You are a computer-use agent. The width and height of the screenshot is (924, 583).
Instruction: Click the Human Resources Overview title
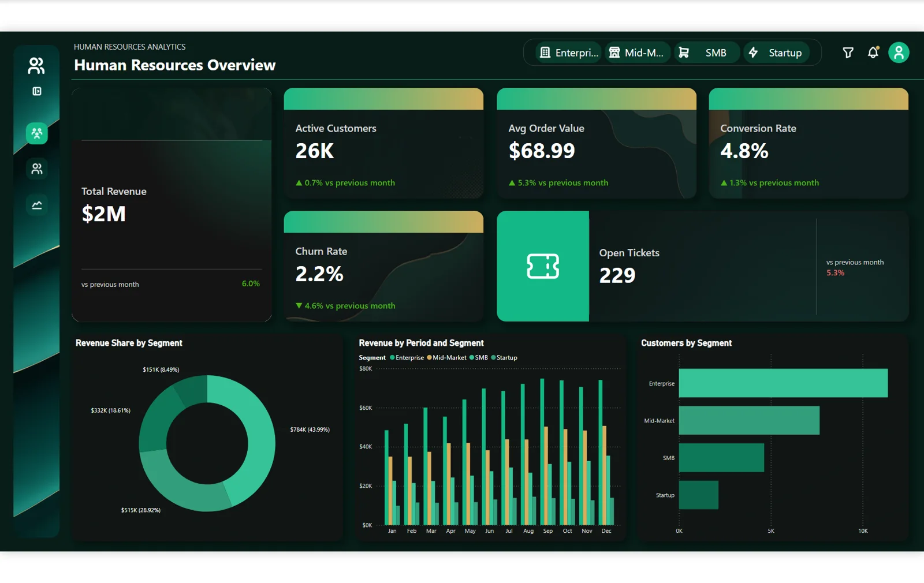pyautogui.click(x=175, y=65)
